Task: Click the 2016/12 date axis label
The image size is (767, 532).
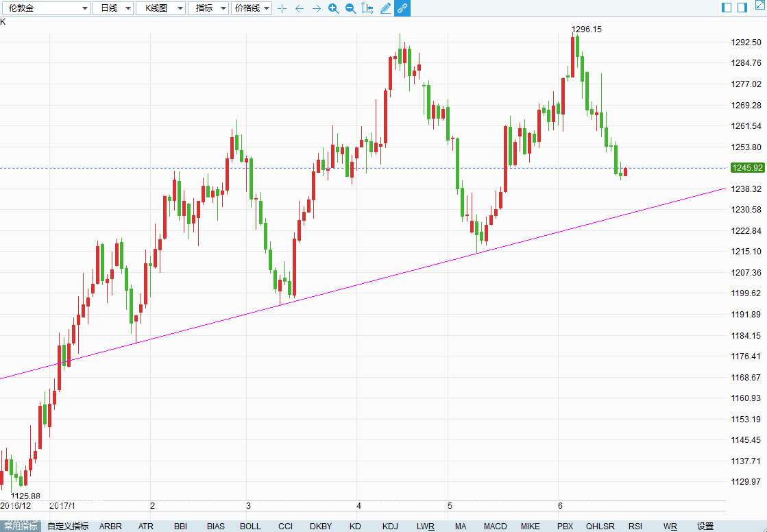Action: click(x=16, y=505)
